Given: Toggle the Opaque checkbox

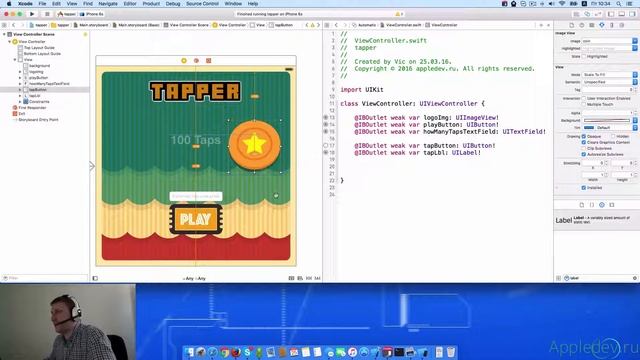Looking at the screenshot, I should (584, 136).
